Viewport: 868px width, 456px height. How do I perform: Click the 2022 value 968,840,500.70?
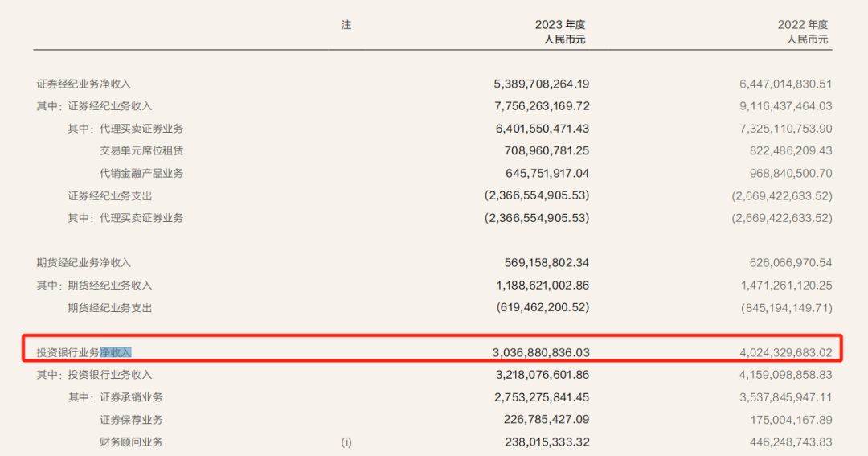(782, 173)
